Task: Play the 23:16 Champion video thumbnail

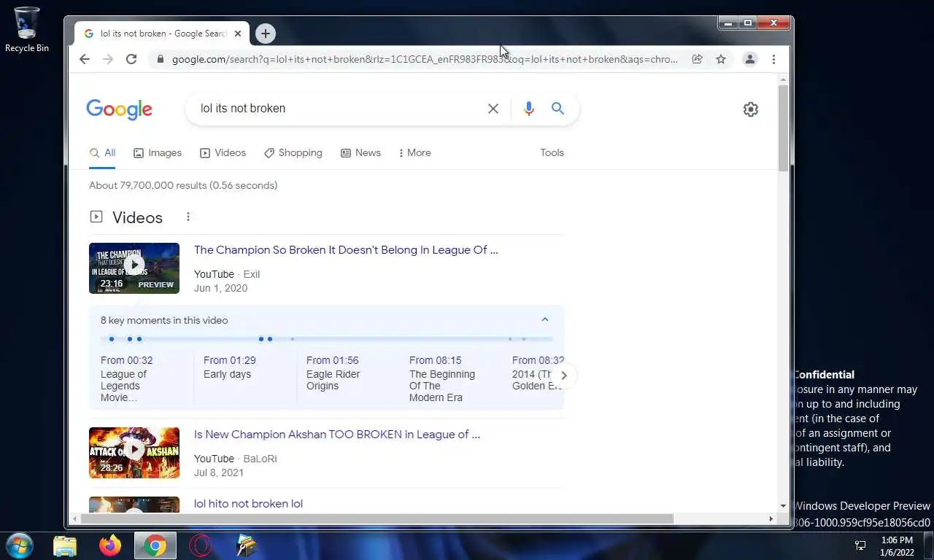Action: [134, 268]
